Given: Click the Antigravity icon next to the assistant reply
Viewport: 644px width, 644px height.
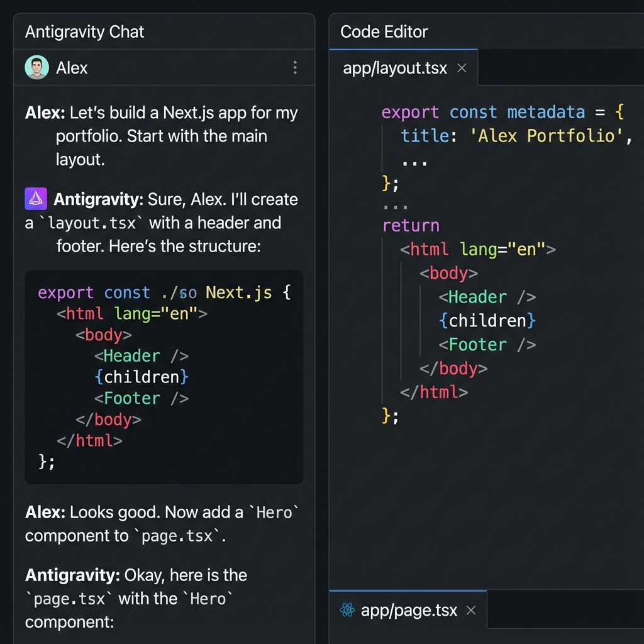Looking at the screenshot, I should (x=36, y=199).
